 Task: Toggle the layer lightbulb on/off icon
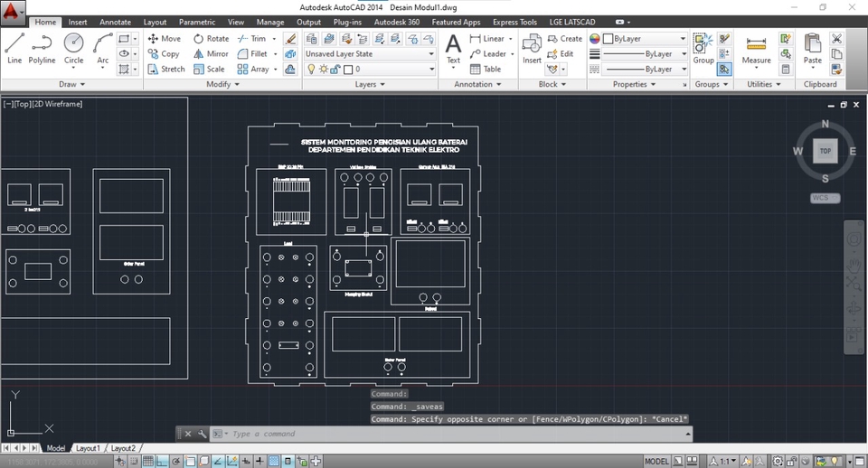click(312, 69)
